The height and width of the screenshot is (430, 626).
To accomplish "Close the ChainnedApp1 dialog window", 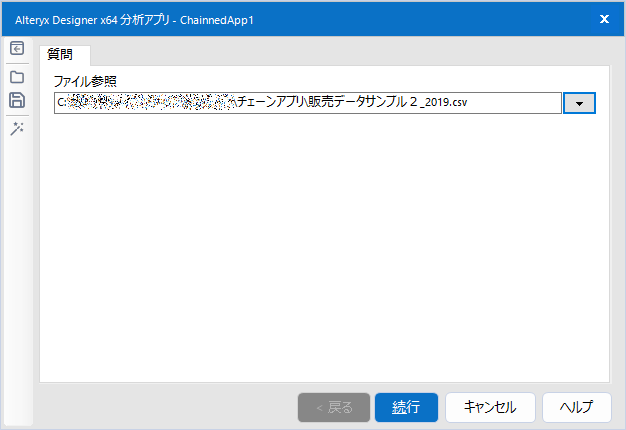I will pyautogui.click(x=604, y=19).
